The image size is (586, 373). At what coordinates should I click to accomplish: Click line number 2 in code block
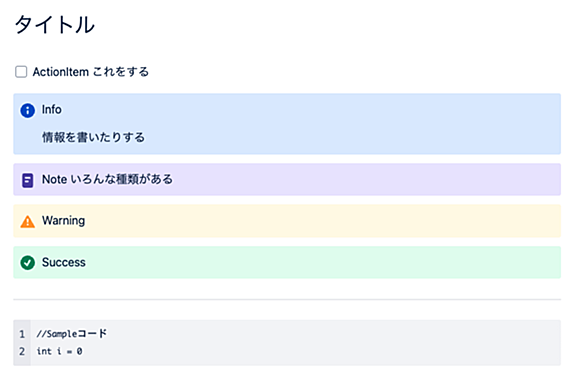click(x=22, y=351)
